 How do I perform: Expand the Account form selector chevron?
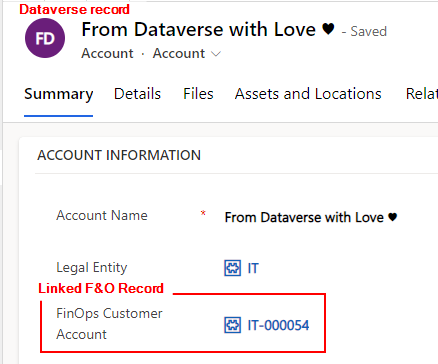tap(216, 54)
